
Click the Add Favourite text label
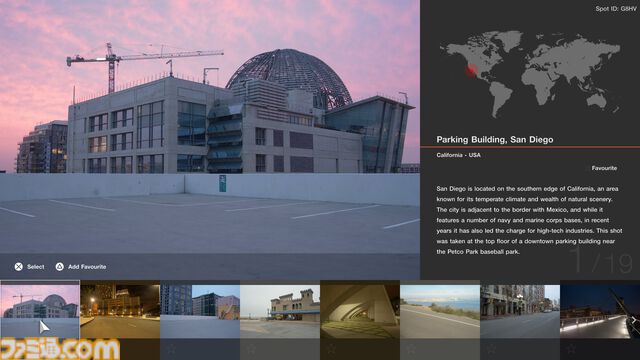(87, 267)
